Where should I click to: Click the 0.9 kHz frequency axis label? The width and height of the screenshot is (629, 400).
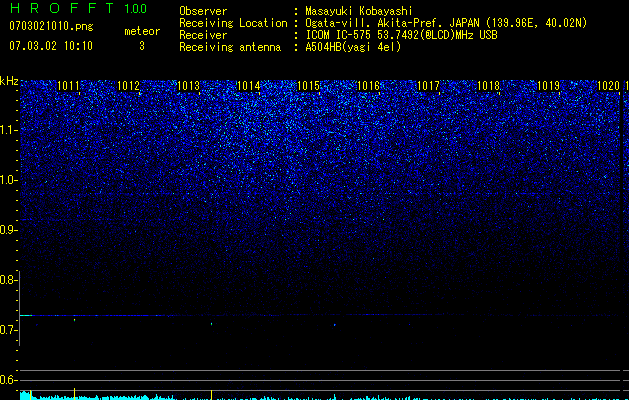tap(8, 230)
